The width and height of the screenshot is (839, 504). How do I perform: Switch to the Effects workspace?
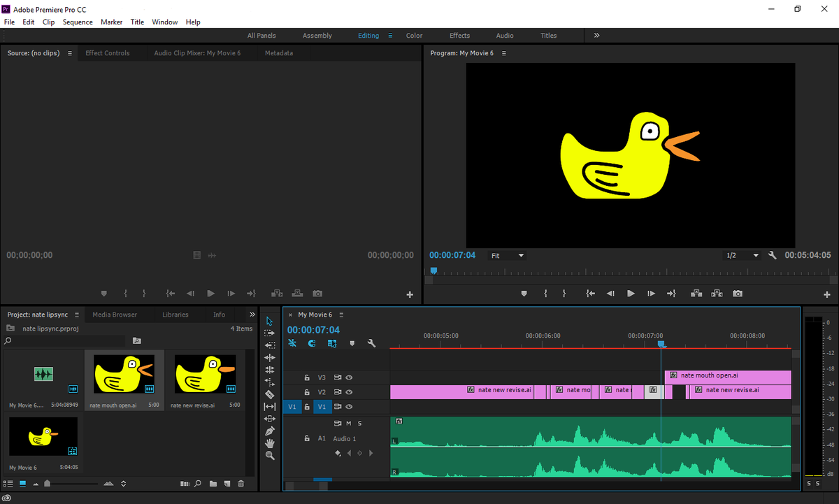pos(459,36)
